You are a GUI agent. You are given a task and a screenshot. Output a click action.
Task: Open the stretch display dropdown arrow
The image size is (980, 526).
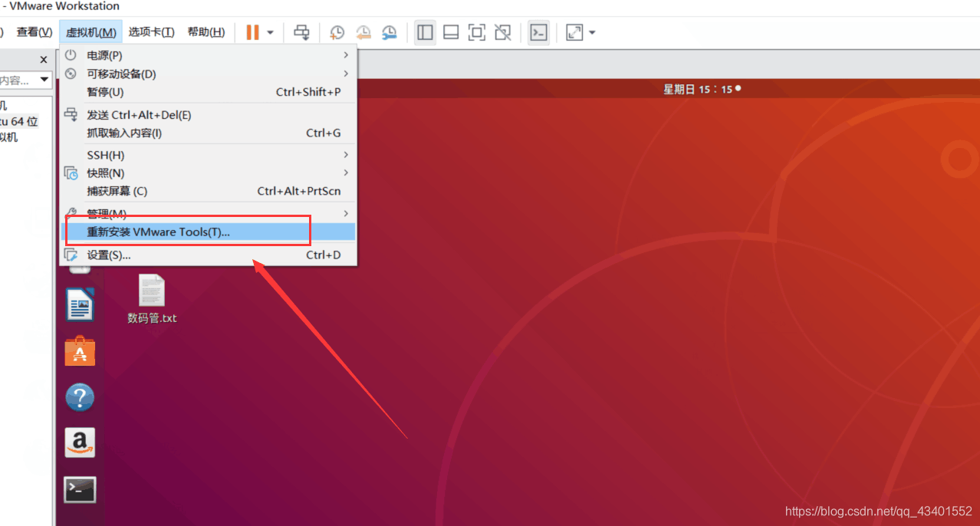[592, 33]
